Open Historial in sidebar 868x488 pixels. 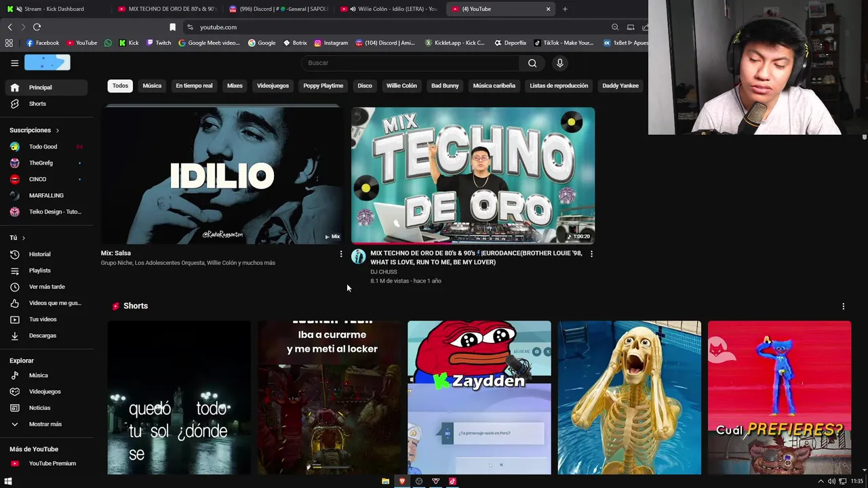(46, 254)
